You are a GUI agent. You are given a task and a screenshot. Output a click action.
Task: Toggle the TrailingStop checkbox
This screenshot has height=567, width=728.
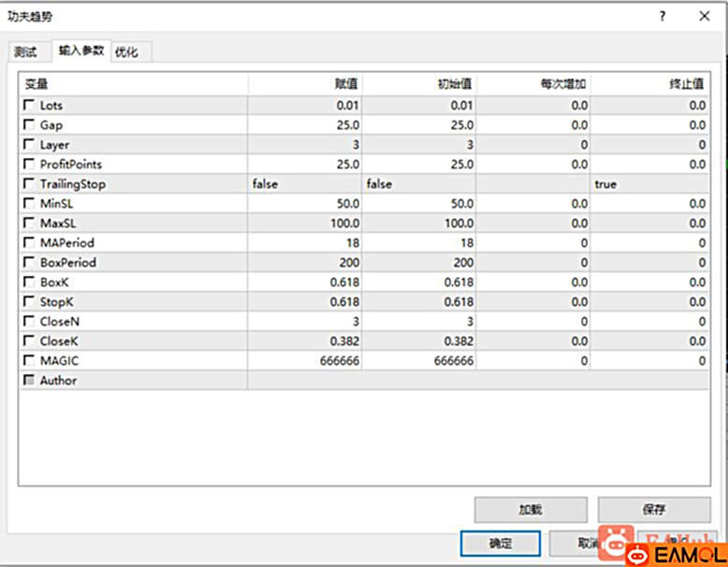[29, 184]
